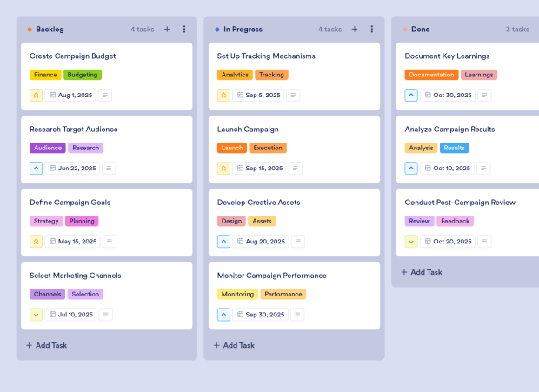Open description icon on Develop Creative Assets card
Viewport: 539px width, 392px height.
[x=298, y=242]
